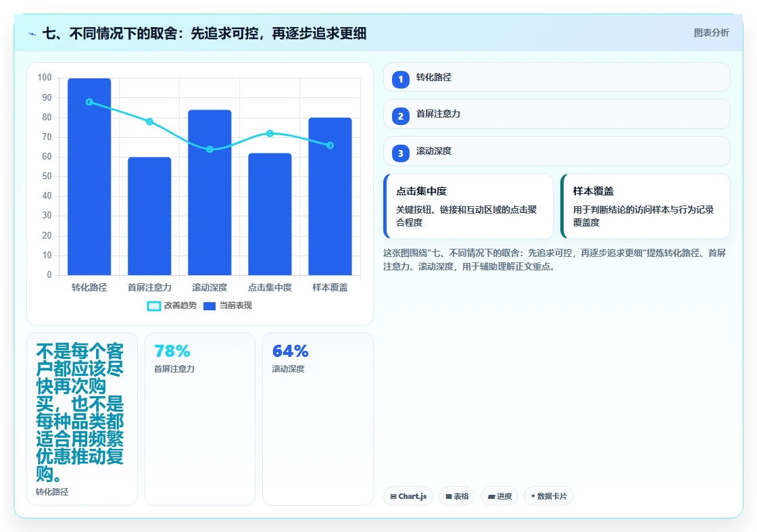Click the trend line point on 样本覆盖 bar
757x532 pixels.
[x=331, y=145]
